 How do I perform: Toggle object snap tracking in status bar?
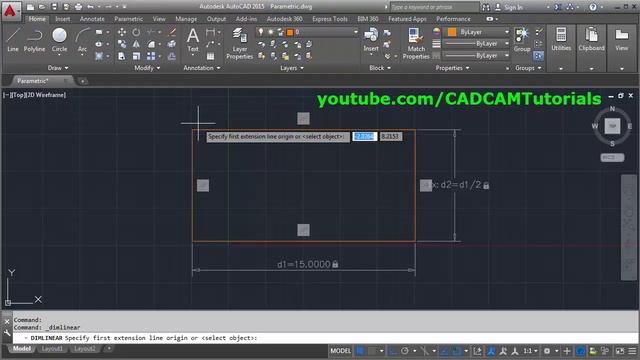point(444,351)
